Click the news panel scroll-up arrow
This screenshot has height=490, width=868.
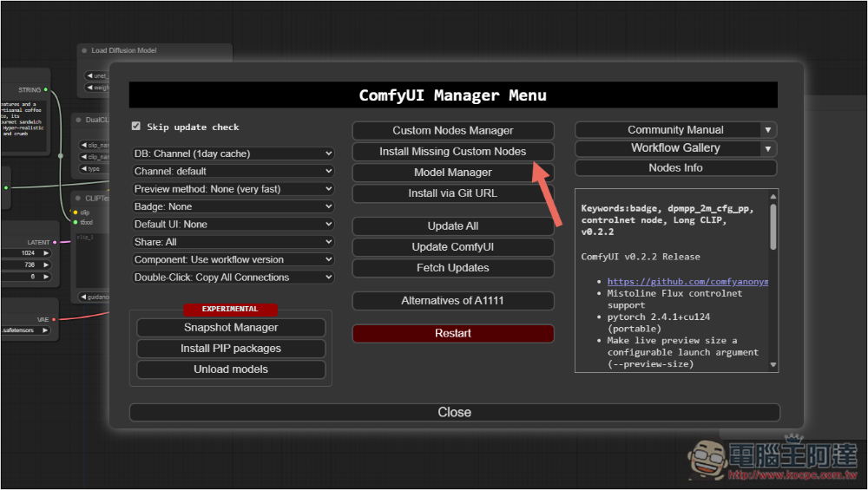click(773, 196)
